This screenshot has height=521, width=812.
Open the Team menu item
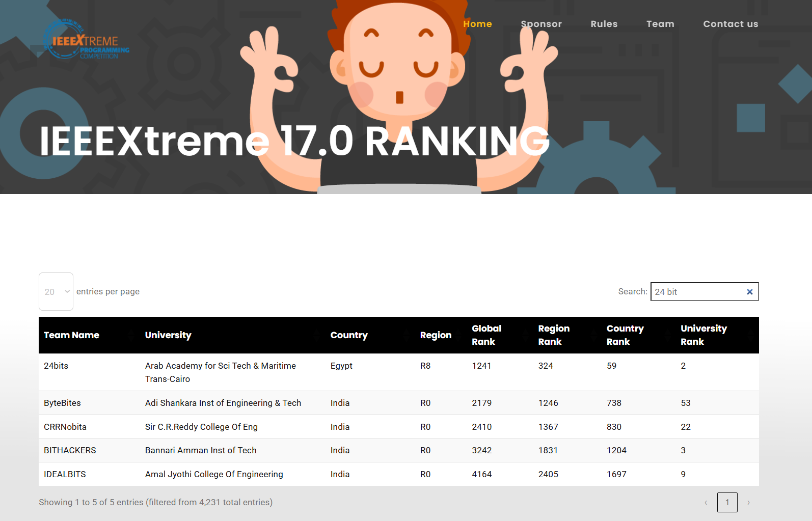[x=660, y=24]
